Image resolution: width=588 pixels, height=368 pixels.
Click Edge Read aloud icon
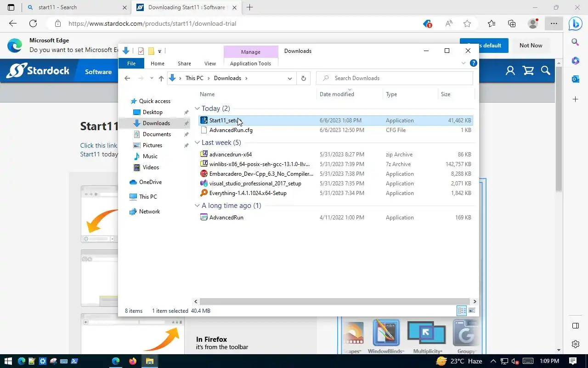(x=449, y=23)
